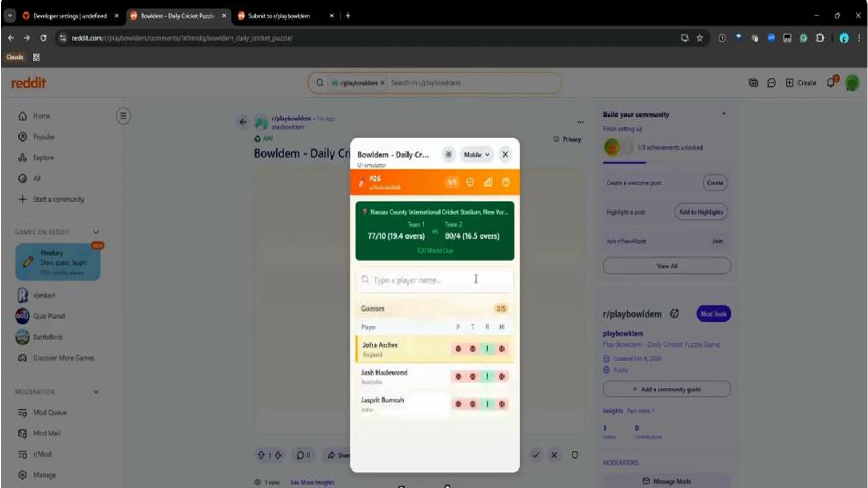Upvote the Bowldem post
Image resolution: width=868 pixels, height=488 pixels.
point(261,455)
